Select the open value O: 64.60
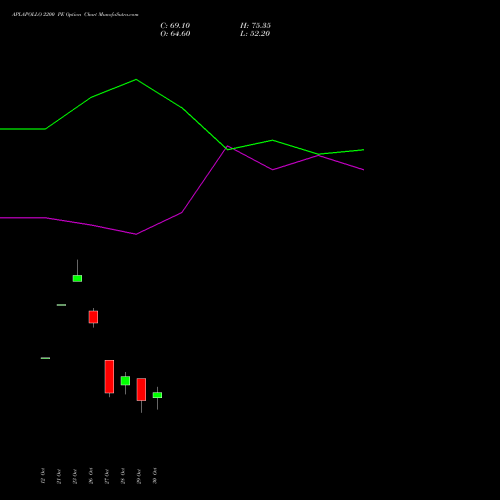This screenshot has width=500, height=500. click(x=175, y=33)
